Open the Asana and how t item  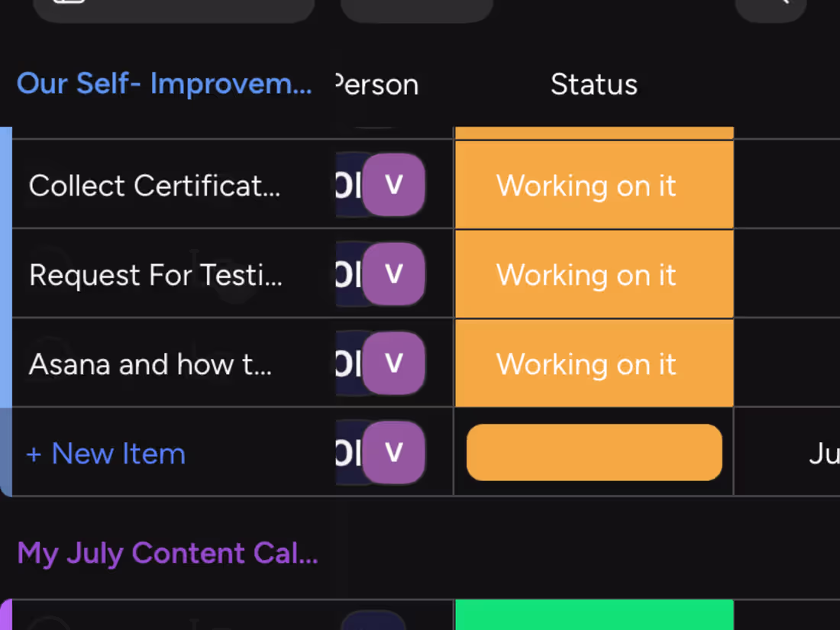(x=150, y=364)
